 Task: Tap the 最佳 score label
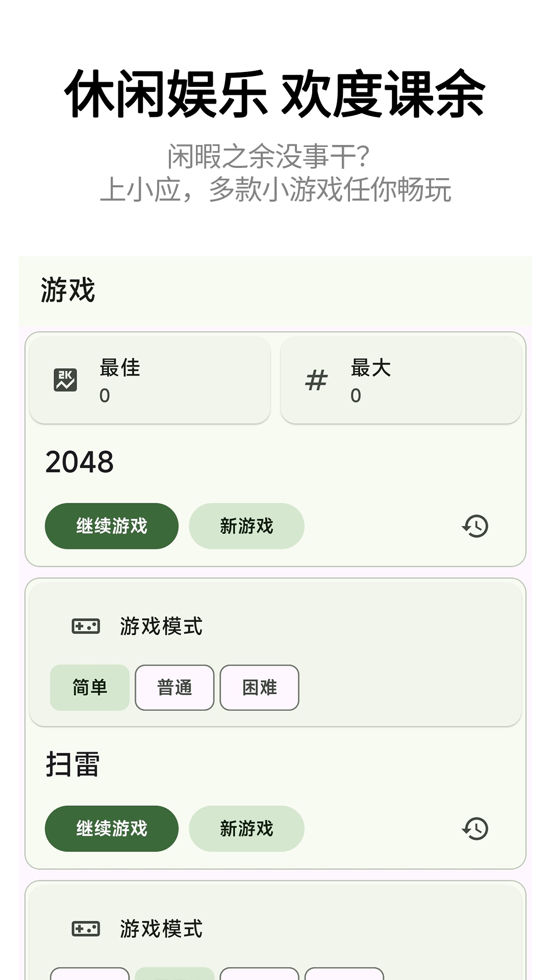[120, 368]
